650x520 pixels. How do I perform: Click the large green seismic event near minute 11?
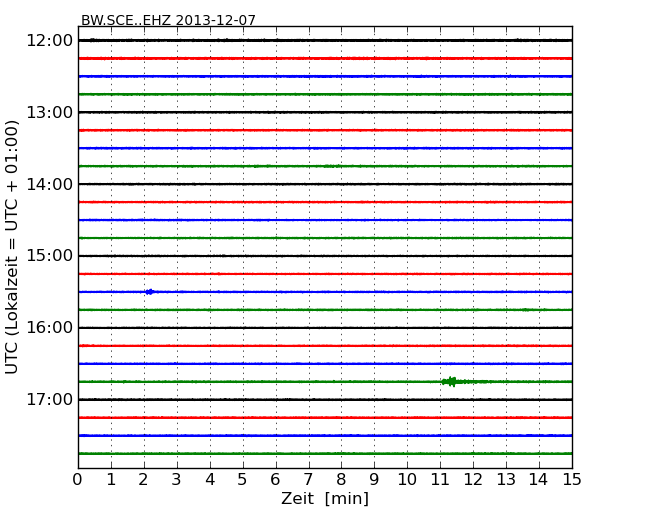tap(452, 381)
